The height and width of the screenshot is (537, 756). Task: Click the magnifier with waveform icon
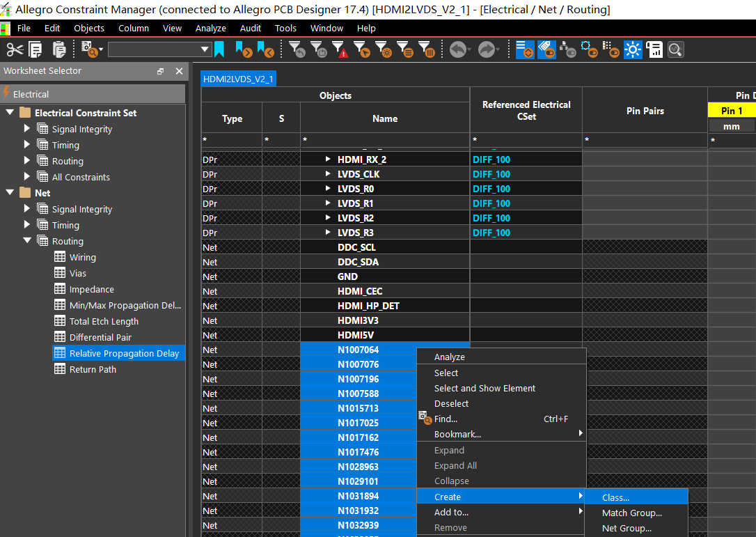pos(675,49)
